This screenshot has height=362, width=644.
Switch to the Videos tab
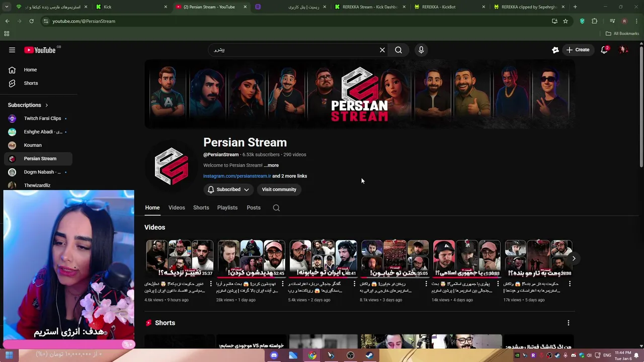[177, 208]
